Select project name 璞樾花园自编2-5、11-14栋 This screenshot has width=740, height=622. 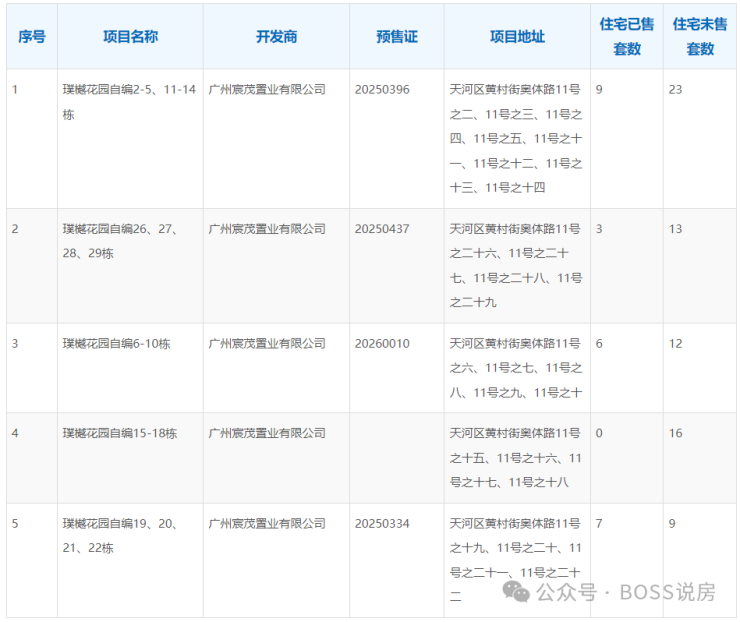click(129, 102)
